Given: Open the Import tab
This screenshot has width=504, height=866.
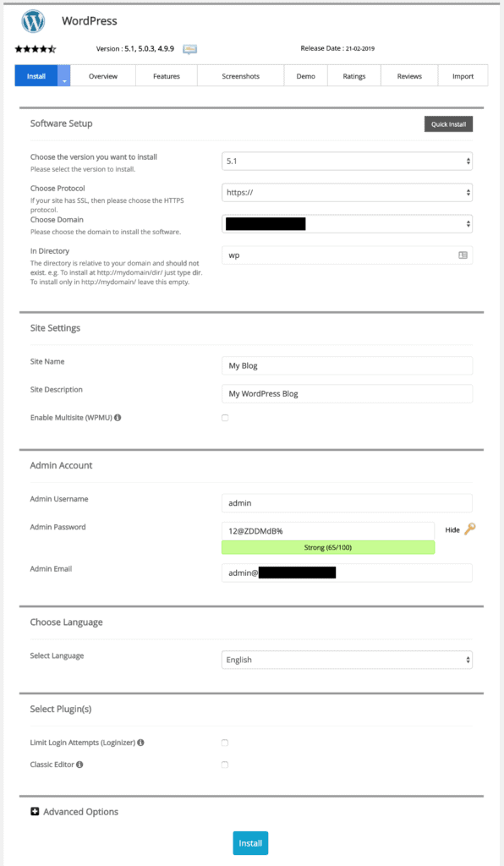Looking at the screenshot, I should click(x=463, y=76).
